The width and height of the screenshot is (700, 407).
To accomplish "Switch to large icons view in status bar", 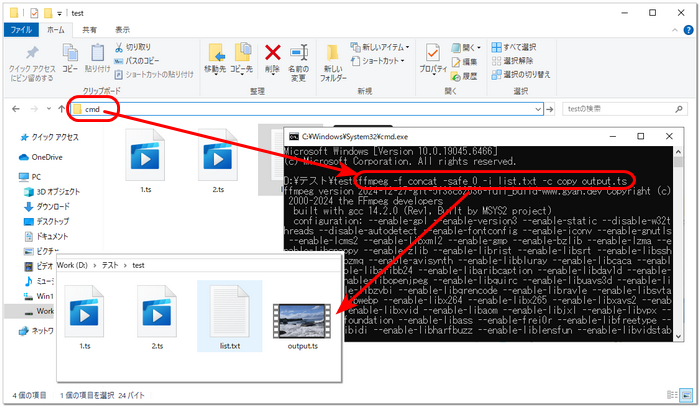I will tap(687, 395).
